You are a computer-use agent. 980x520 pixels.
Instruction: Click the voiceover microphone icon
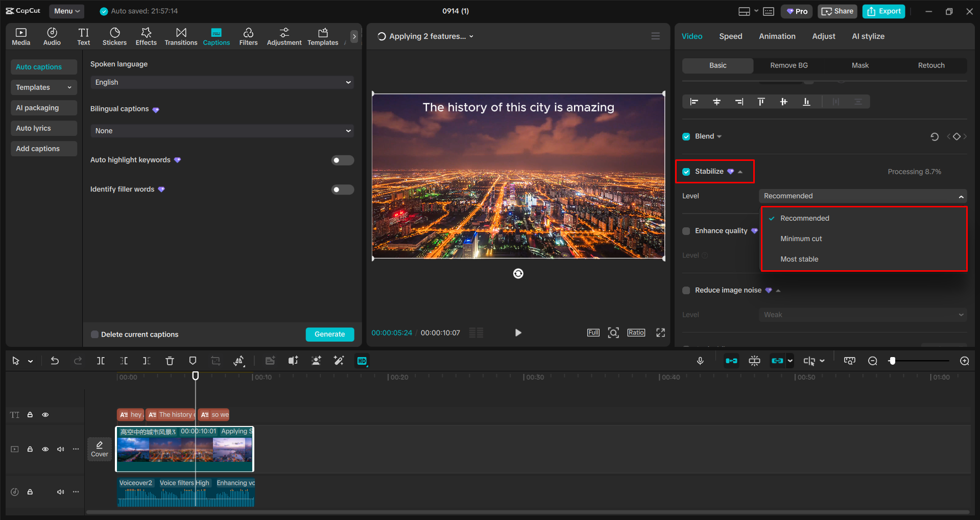(700, 361)
